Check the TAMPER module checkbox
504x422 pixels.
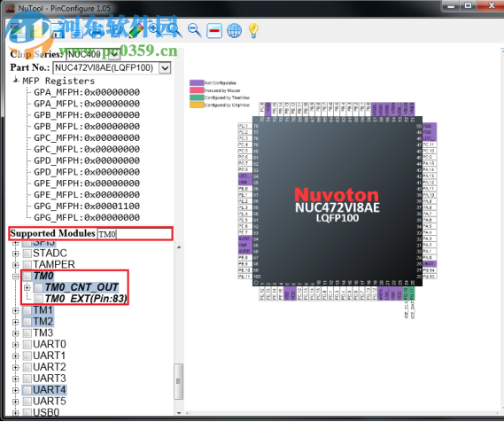tap(27, 265)
